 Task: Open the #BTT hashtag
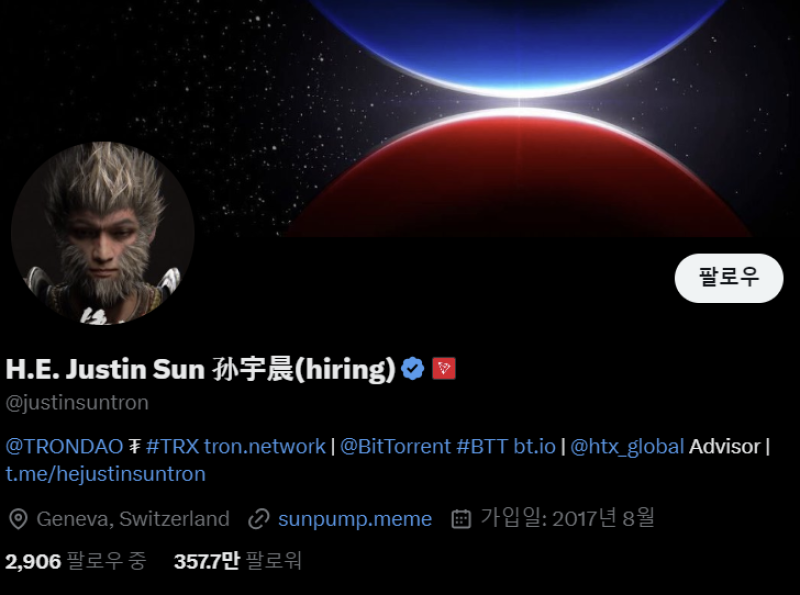click(x=482, y=447)
